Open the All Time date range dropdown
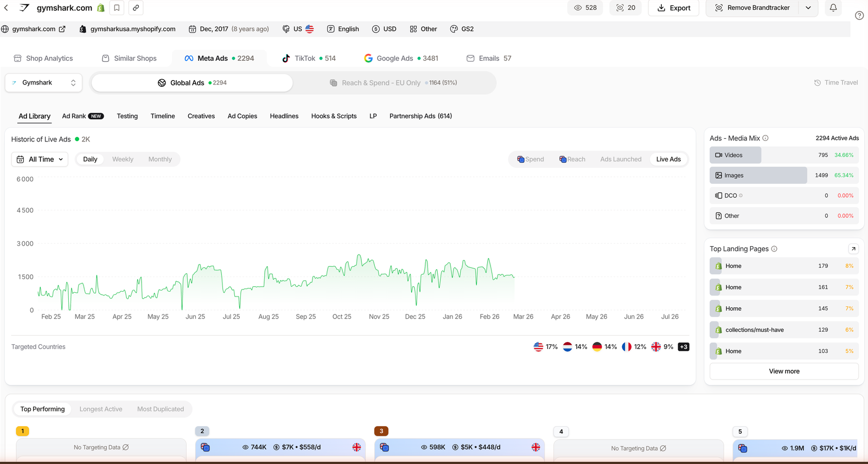 click(40, 159)
